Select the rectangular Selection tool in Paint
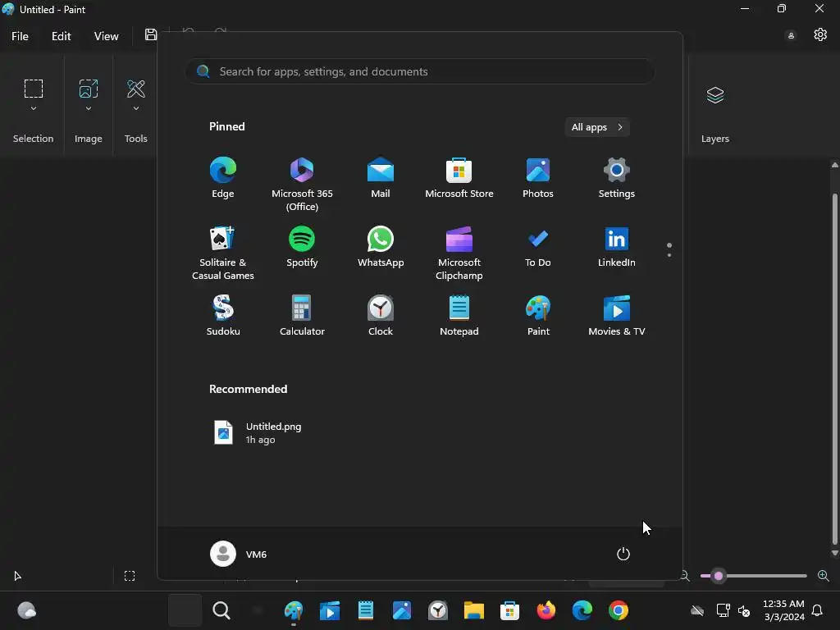The height and width of the screenshot is (630, 840). [33, 89]
